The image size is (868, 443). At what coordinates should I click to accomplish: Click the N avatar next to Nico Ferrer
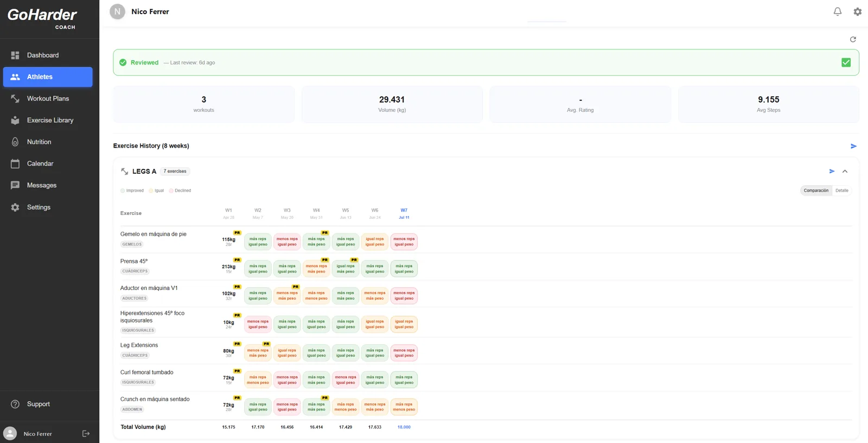pyautogui.click(x=117, y=11)
